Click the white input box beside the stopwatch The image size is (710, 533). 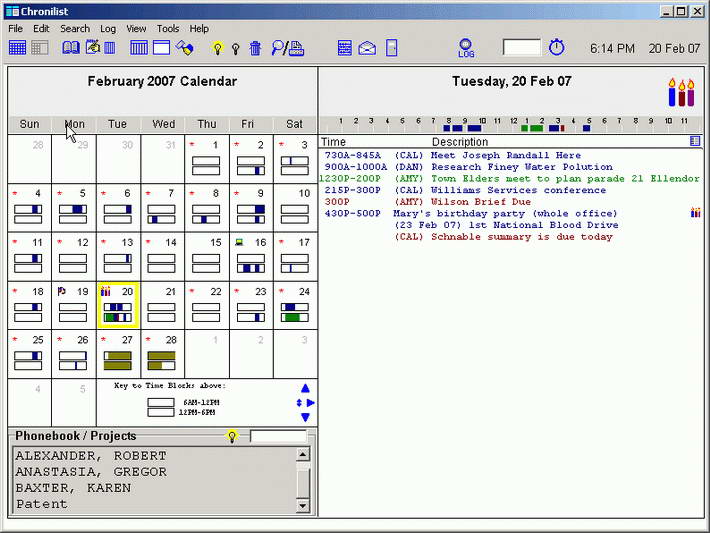coord(522,47)
